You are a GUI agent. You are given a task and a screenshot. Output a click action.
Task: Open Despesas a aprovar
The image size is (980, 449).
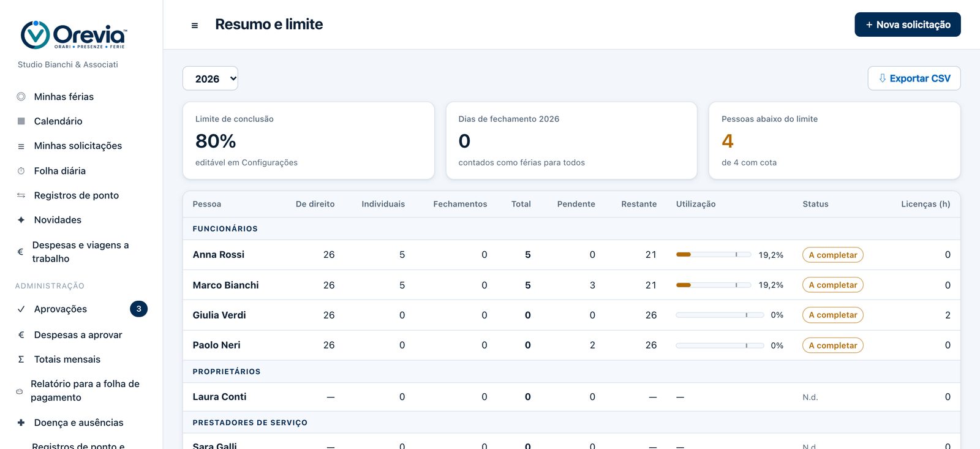[78, 335]
